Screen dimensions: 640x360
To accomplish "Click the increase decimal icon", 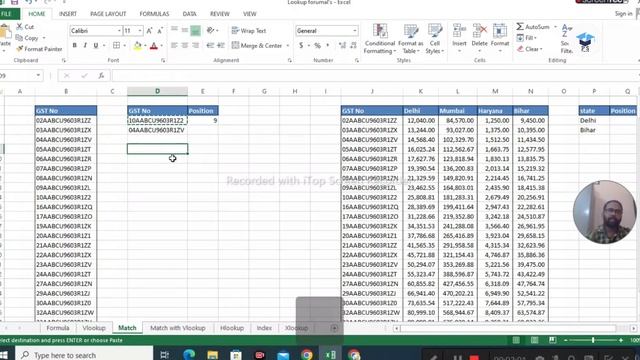I will click(342, 46).
